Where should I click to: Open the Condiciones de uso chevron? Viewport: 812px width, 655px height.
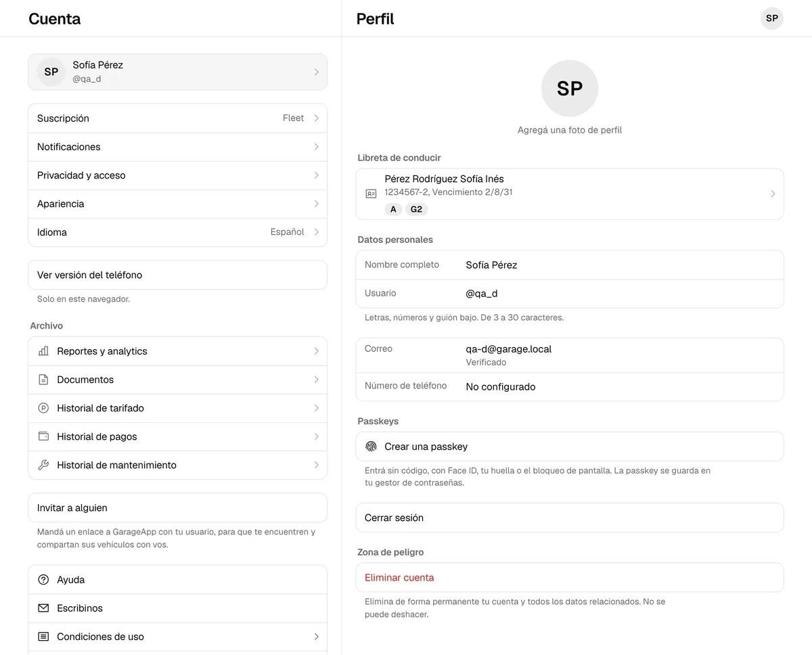[316, 637]
